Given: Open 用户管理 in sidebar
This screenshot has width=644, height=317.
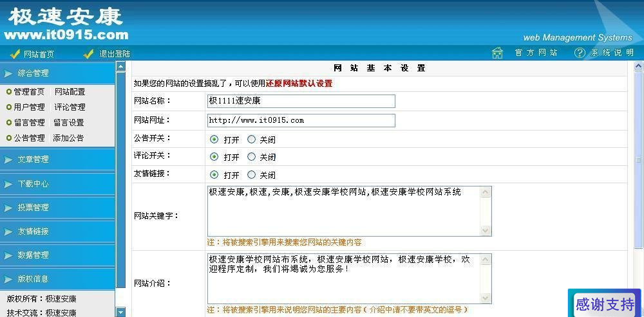Looking at the screenshot, I should click(x=29, y=107).
